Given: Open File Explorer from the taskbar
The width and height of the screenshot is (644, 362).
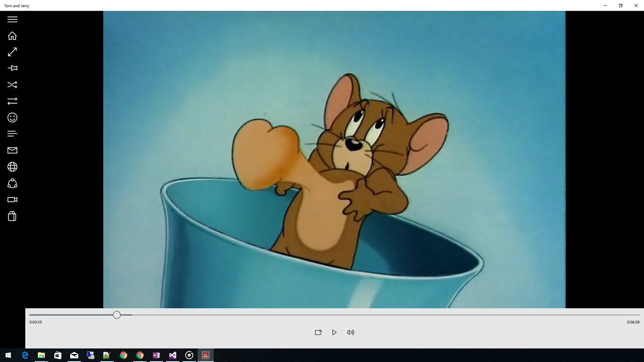Looking at the screenshot, I should tap(41, 355).
